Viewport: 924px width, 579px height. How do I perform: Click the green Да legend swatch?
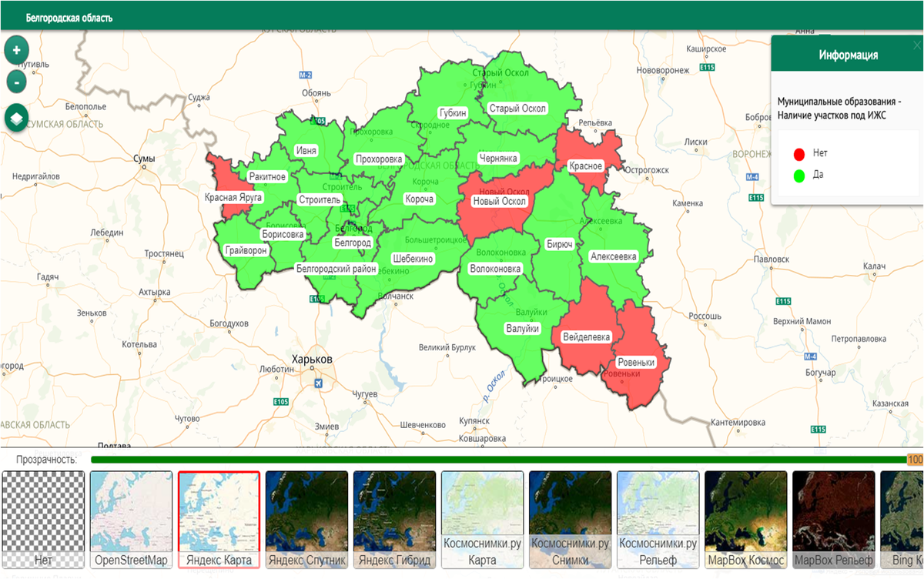(x=799, y=175)
